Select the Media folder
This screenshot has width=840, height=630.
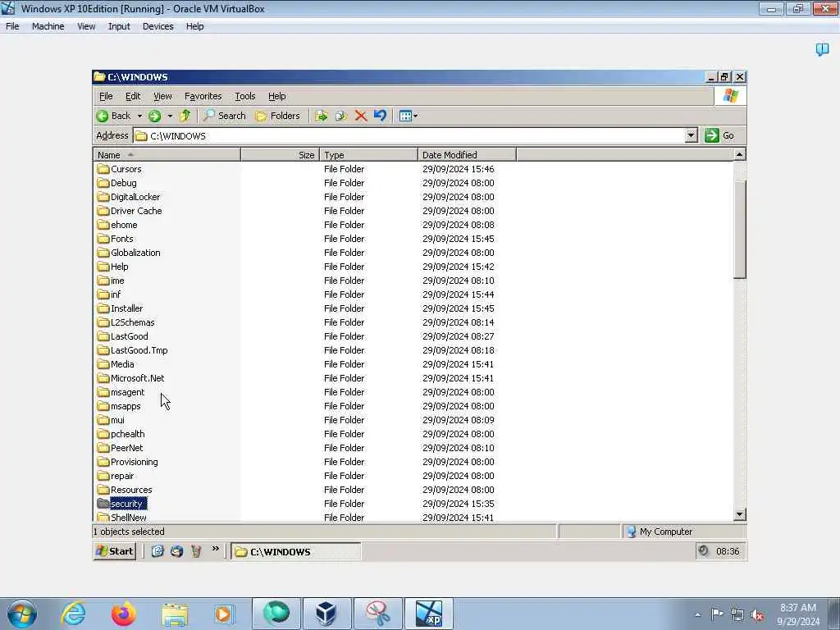(116, 363)
